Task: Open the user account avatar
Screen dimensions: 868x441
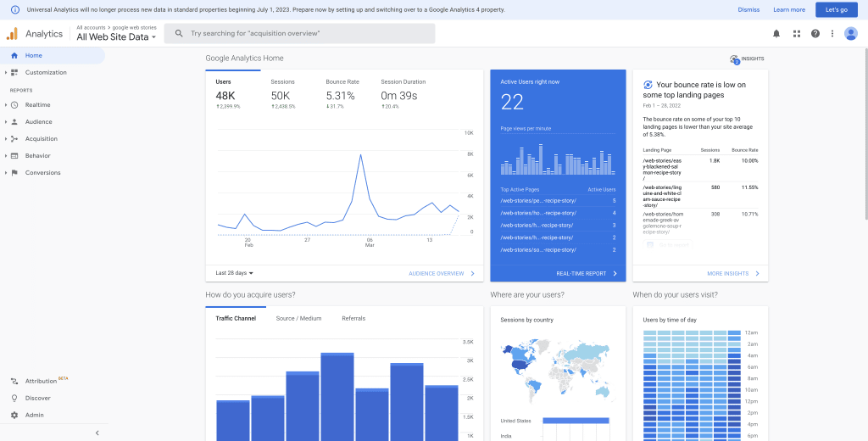Action: pyautogui.click(x=851, y=34)
